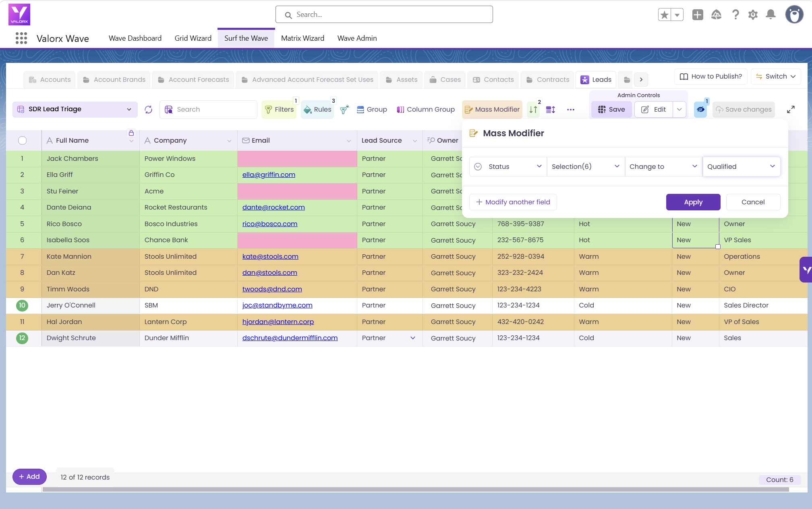The image size is (812, 509).
Task: Open the ella@griffin.com email link
Action: (269, 175)
